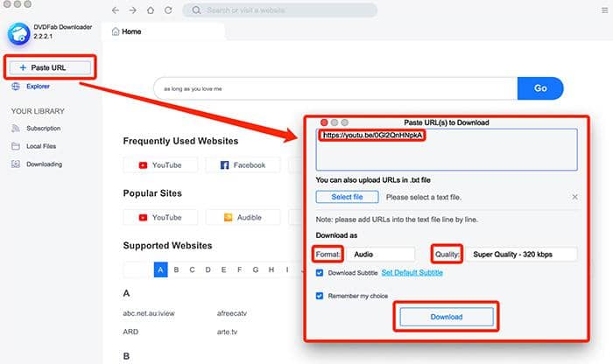Open the Format dropdown showing Audio

(380, 255)
